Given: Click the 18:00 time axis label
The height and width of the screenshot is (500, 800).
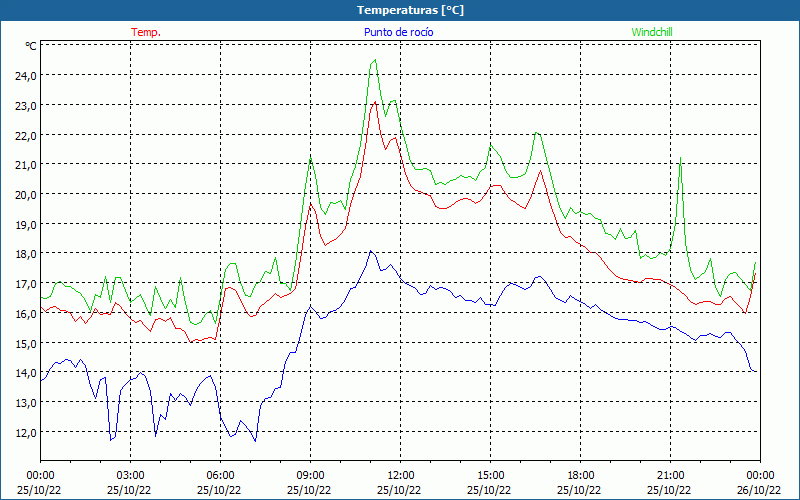Looking at the screenshot, I should point(580,476).
